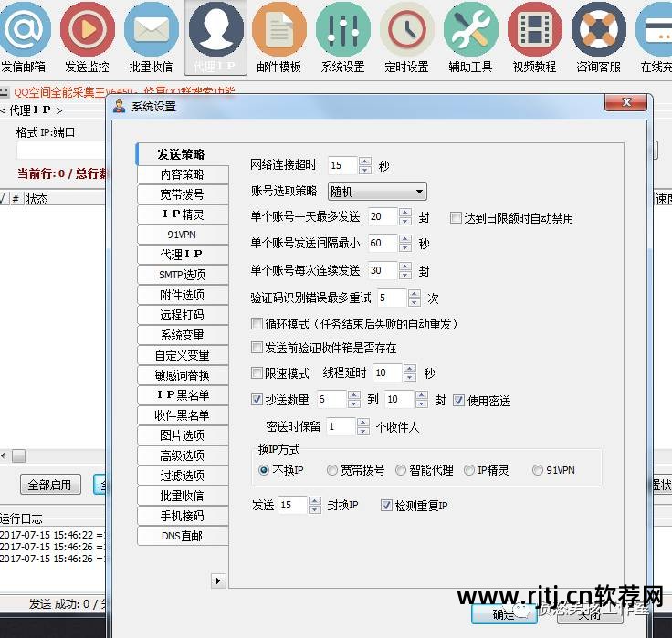The image size is (672, 638).
Task: Select the 发送策略 tab
Action: [182, 154]
